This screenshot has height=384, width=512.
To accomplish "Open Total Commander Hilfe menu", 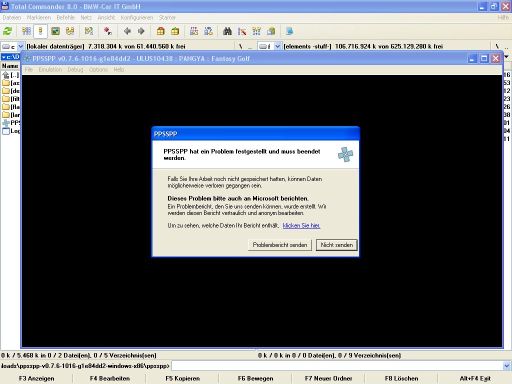I will pos(503,17).
